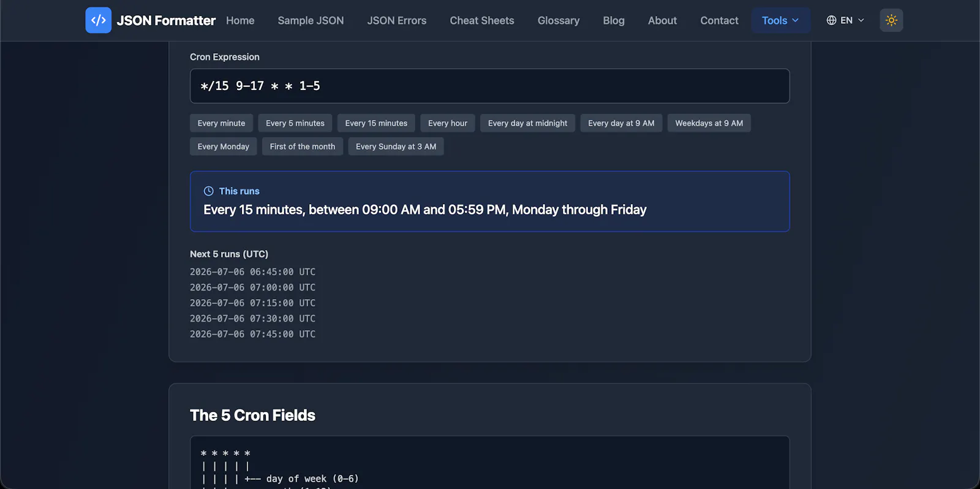
Task: Open the Blog page
Action: pyautogui.click(x=614, y=20)
